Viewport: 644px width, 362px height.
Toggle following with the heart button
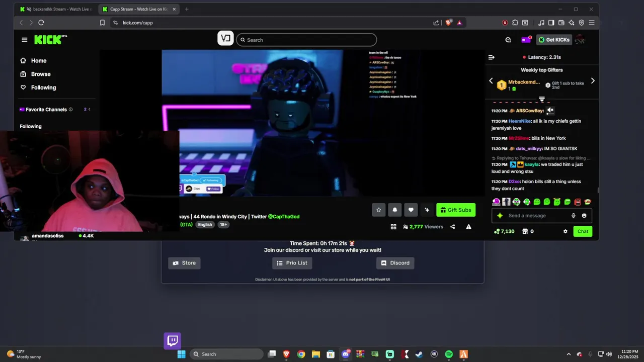(x=411, y=210)
